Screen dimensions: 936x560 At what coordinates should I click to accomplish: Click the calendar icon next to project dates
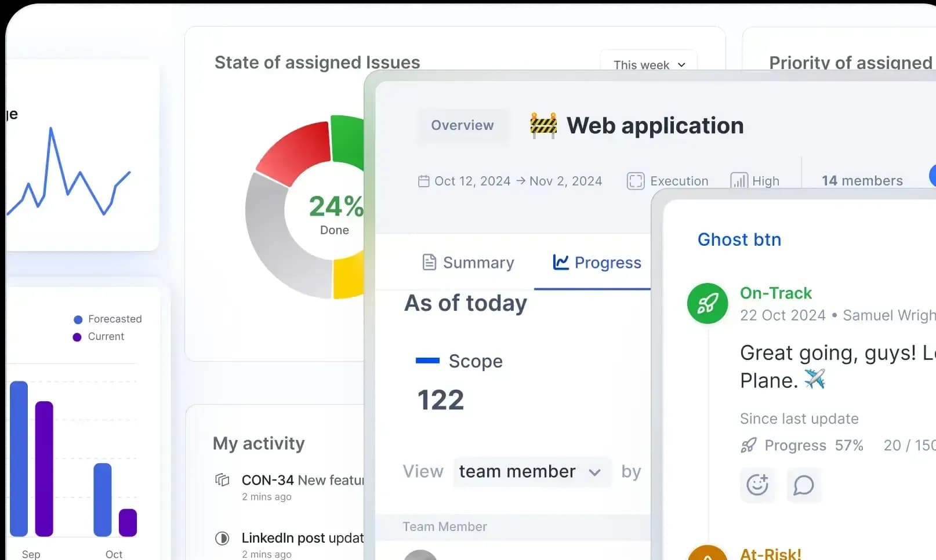pyautogui.click(x=424, y=181)
